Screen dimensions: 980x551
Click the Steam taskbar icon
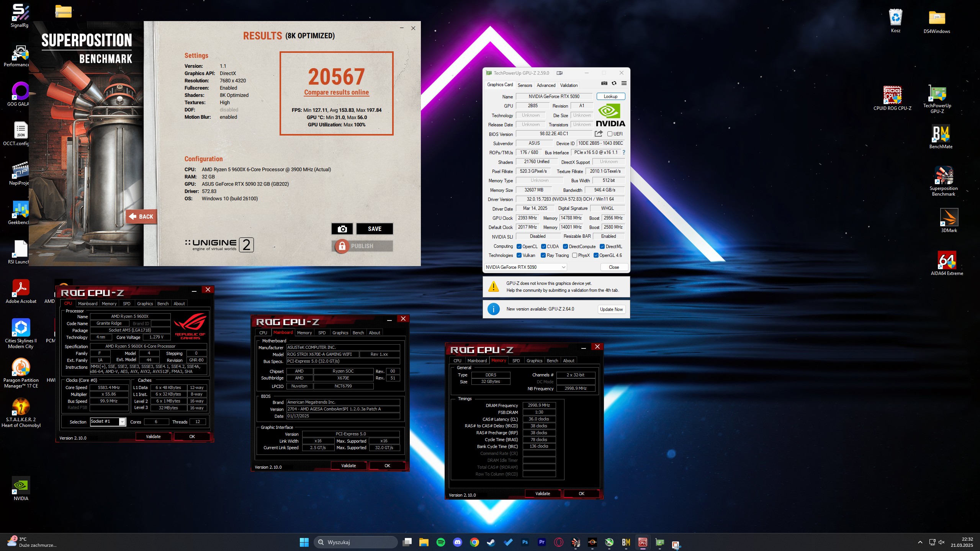[x=491, y=542]
